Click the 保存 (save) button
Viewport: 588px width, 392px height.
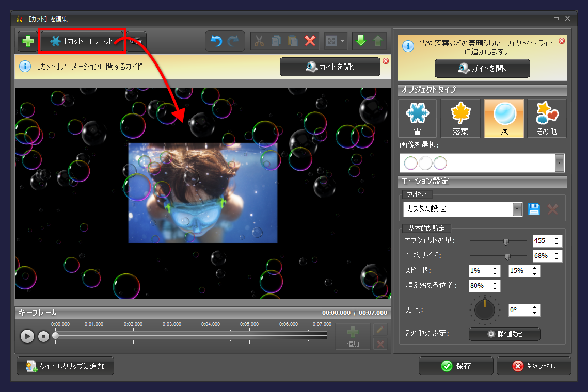456,366
